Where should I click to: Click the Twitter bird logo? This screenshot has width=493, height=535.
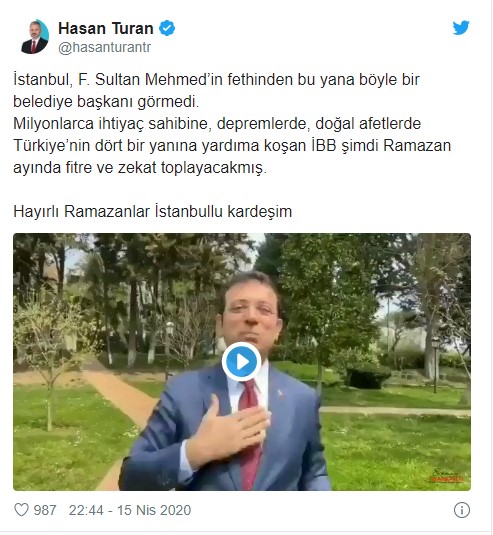(461, 28)
